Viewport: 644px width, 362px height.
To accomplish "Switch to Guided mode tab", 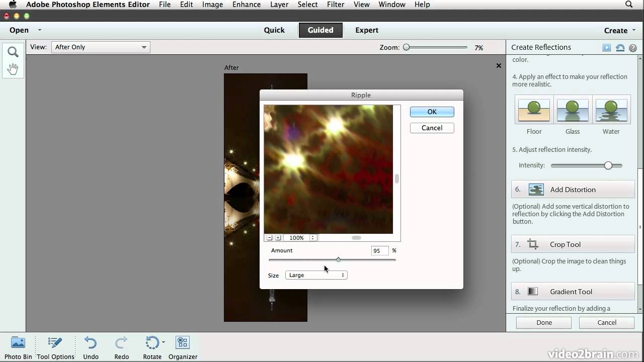I will [320, 30].
